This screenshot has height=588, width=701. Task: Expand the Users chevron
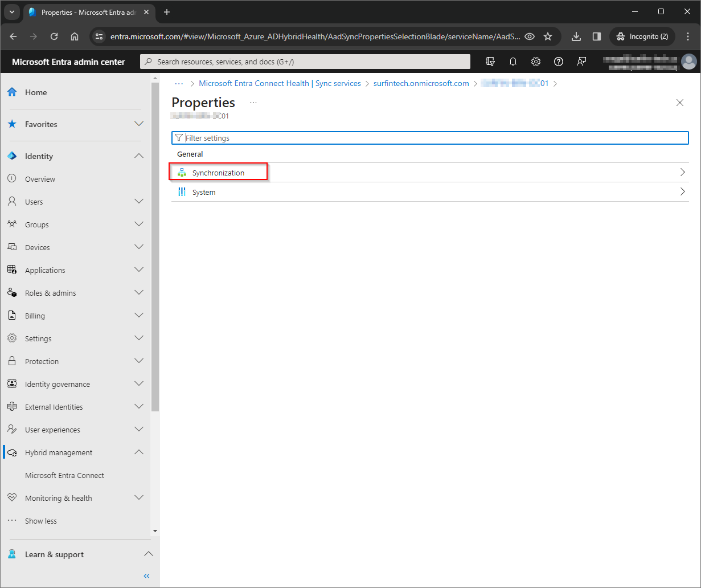coord(139,202)
